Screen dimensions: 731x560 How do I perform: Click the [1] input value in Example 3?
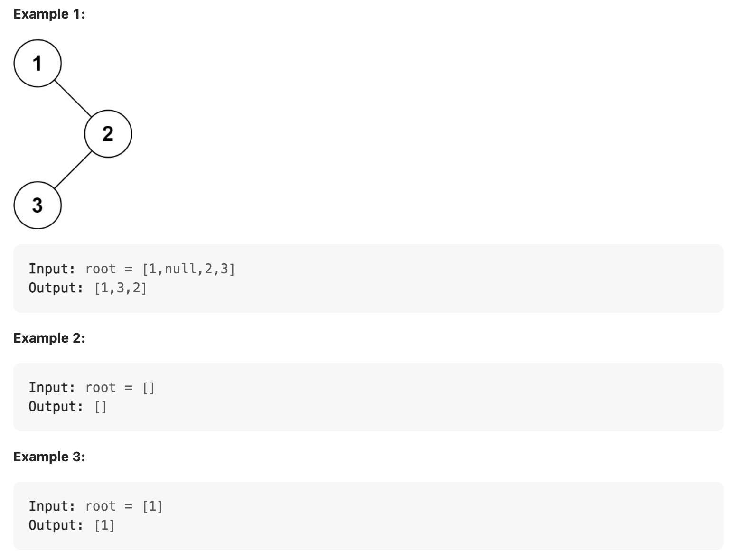pos(152,506)
